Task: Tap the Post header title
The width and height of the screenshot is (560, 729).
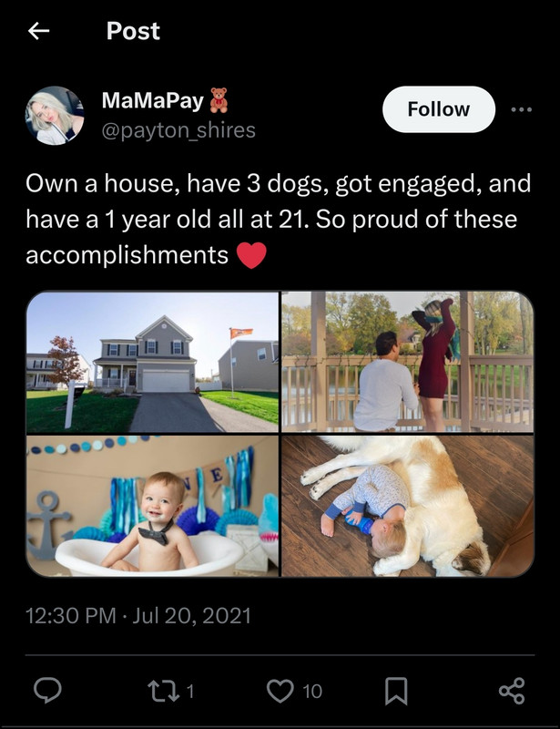Action: click(133, 31)
